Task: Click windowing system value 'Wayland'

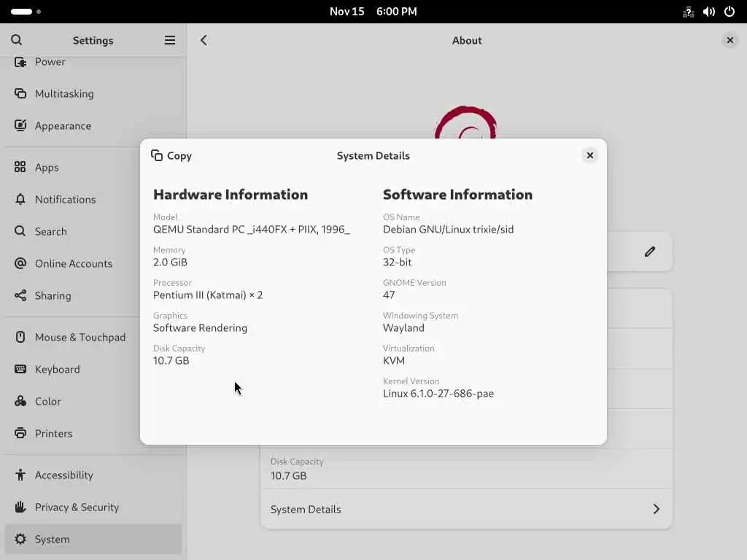Action: pyautogui.click(x=403, y=327)
